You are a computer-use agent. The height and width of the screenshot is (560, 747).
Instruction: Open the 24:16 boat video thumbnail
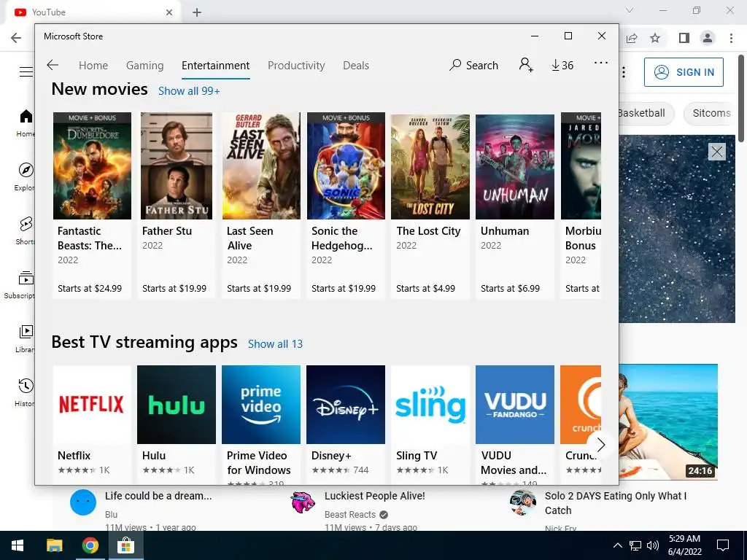point(668,422)
